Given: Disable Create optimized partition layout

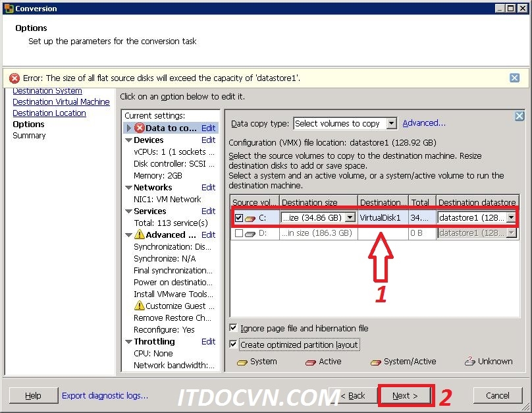Looking at the screenshot, I should 233,344.
